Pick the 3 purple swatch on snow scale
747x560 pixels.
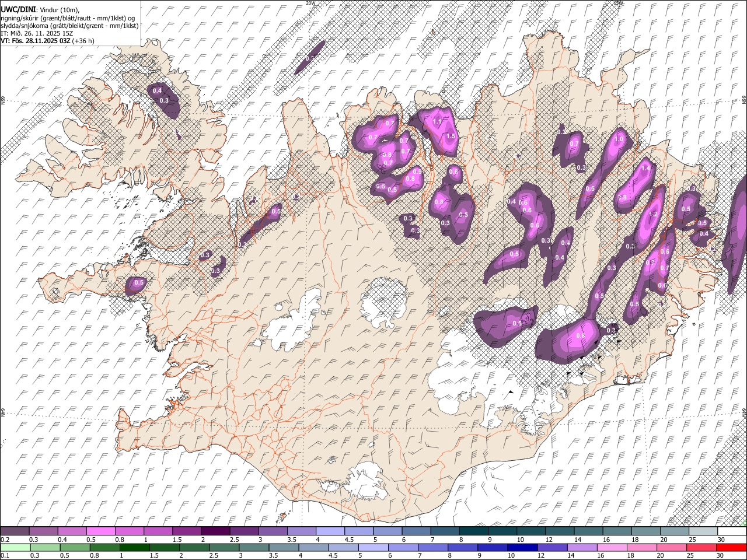273,531
